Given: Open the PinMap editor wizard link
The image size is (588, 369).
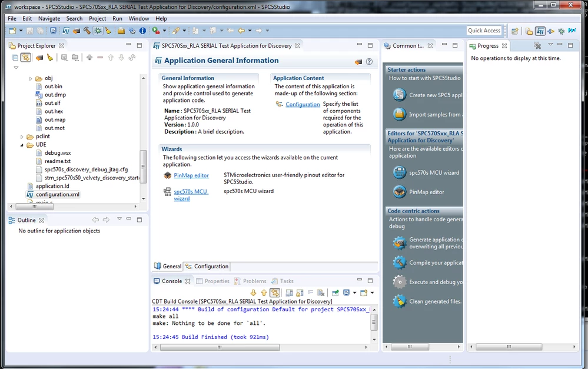Looking at the screenshot, I should [x=191, y=175].
